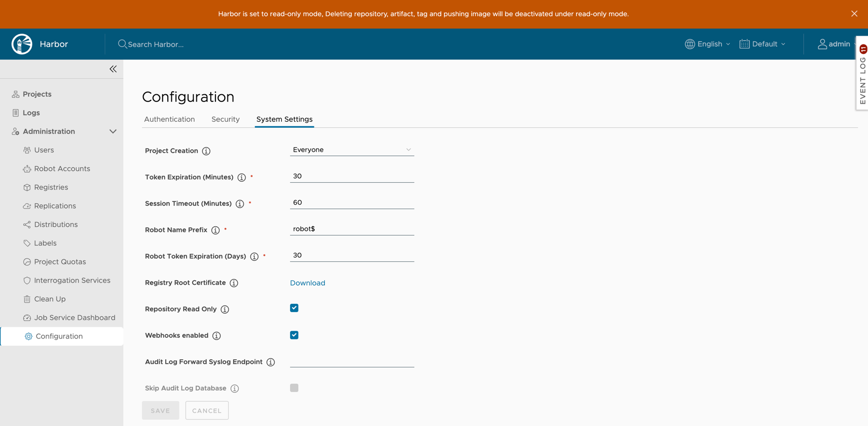The image size is (868, 426).
Task: Click info icon next to Webhooks enabled
Action: tap(216, 336)
